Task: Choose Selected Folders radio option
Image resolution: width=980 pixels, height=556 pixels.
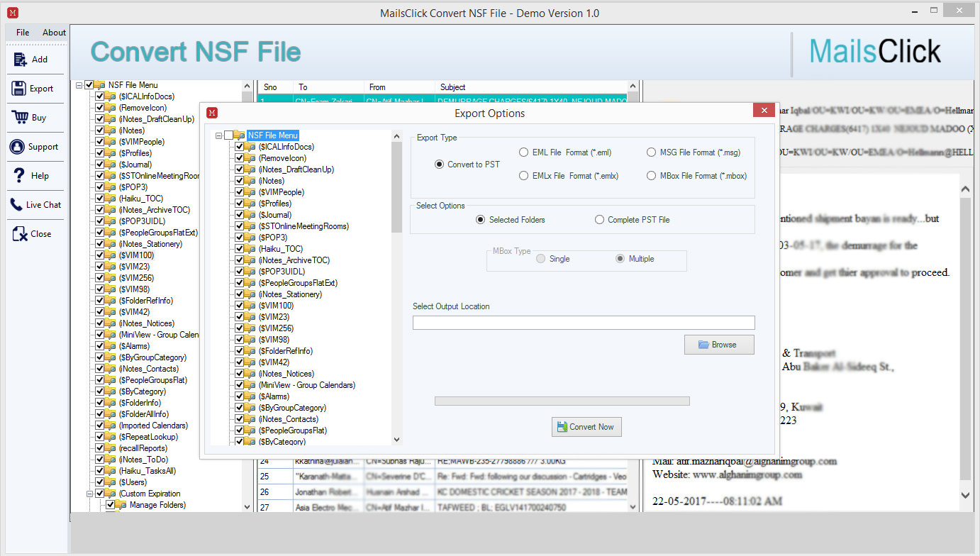Action: pos(481,220)
